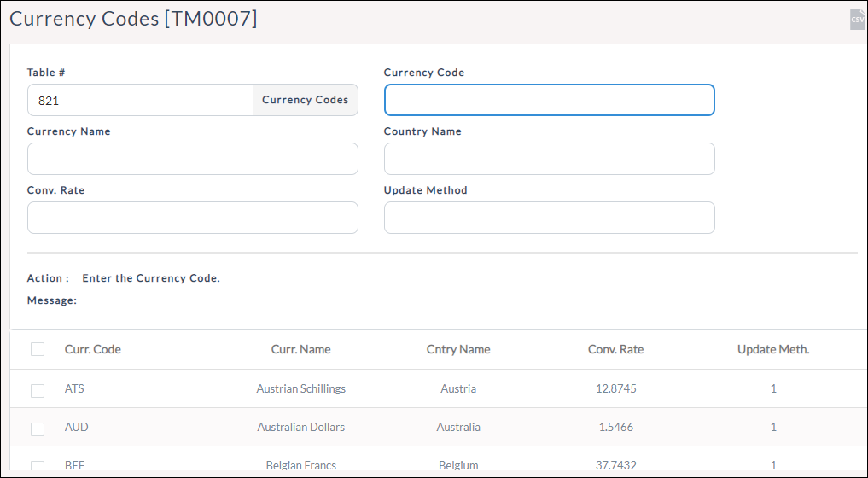The image size is (868, 478).
Task: Click the Update Meth. column header
Action: (x=773, y=349)
